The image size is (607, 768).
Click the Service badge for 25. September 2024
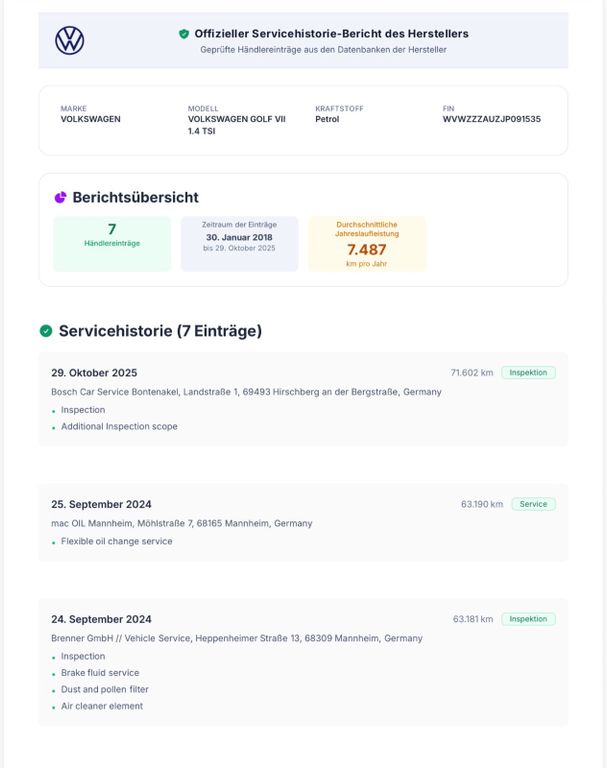(x=534, y=504)
